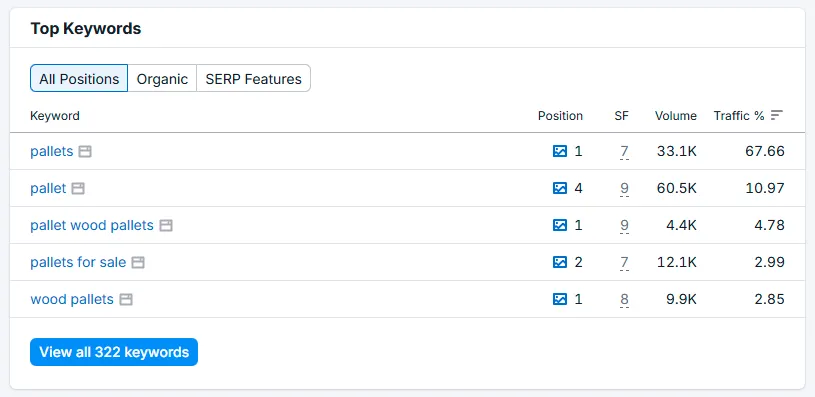Open SERP view icon next to pallets keyword
Screen dimensions: 815x397
[85, 151]
